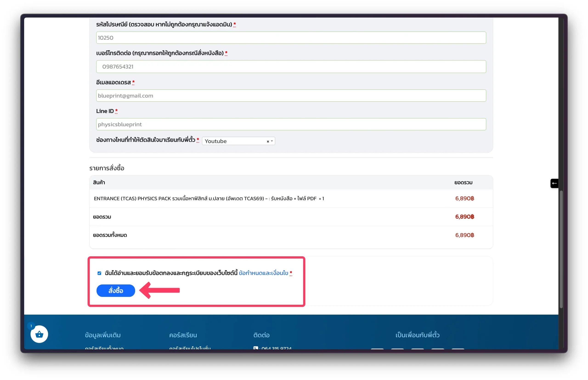Click the blue สั่งซื้อ order button
Screen dimensions: 588x380
point(116,291)
